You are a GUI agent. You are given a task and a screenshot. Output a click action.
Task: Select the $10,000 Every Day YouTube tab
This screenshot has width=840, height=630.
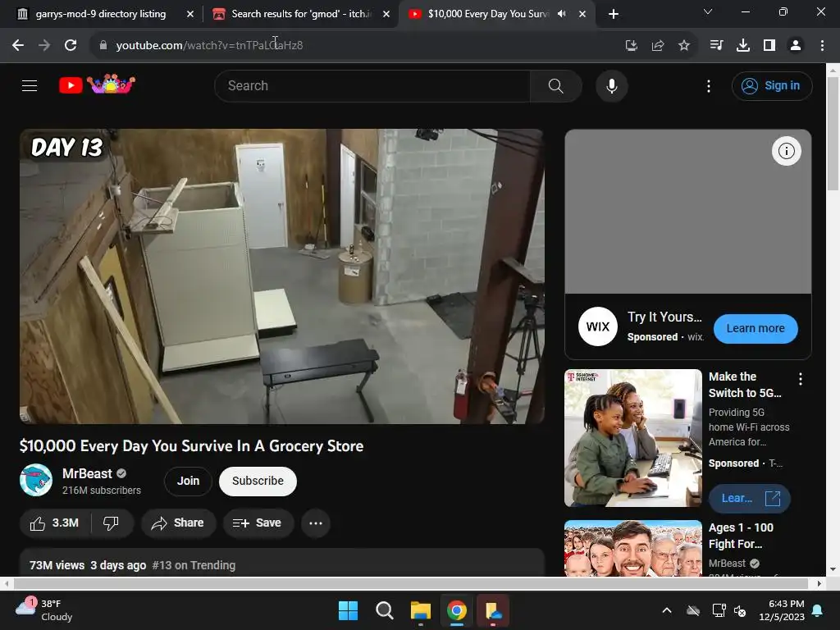point(487,14)
